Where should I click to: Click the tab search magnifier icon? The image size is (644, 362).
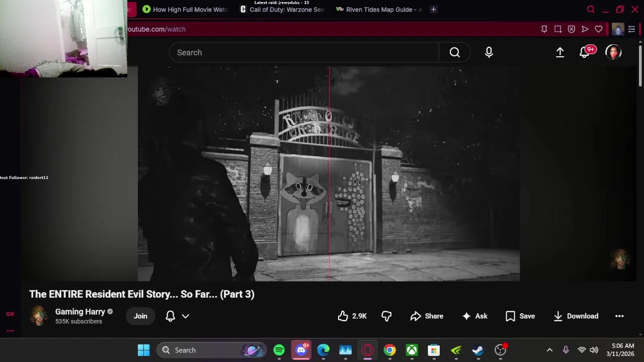[591, 9]
